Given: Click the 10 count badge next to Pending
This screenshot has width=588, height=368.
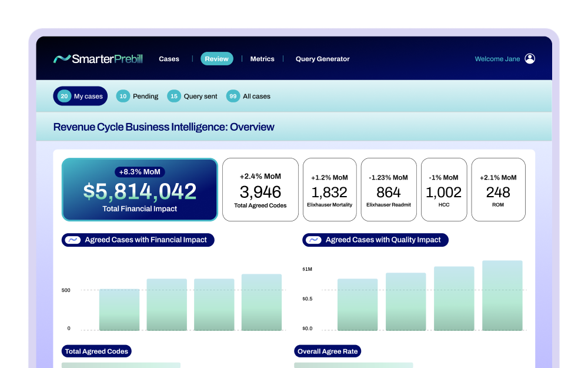Looking at the screenshot, I should pyautogui.click(x=123, y=96).
